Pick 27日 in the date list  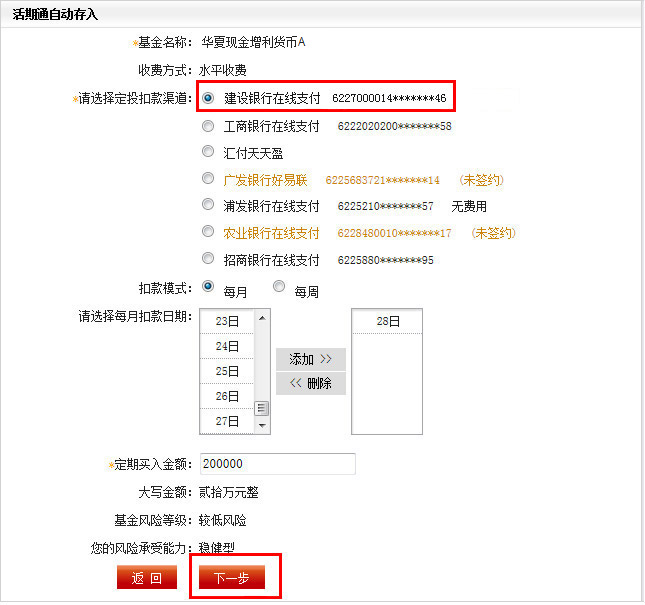(227, 421)
